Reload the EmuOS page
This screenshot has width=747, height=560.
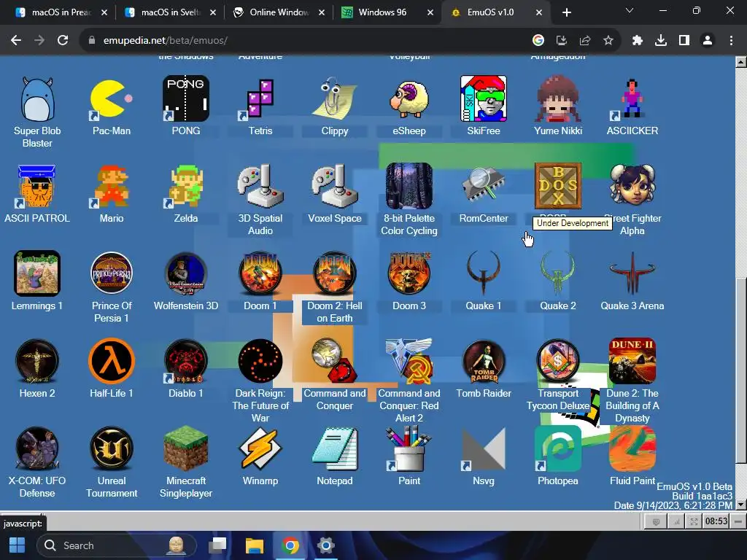(63, 41)
